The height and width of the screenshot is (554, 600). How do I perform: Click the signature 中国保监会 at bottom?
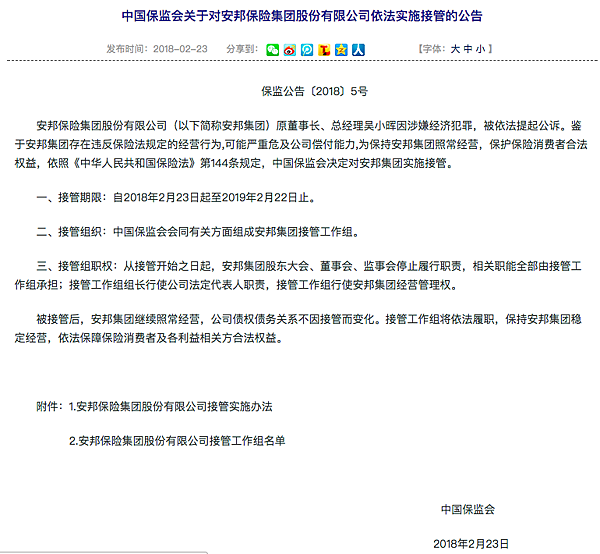(x=468, y=509)
